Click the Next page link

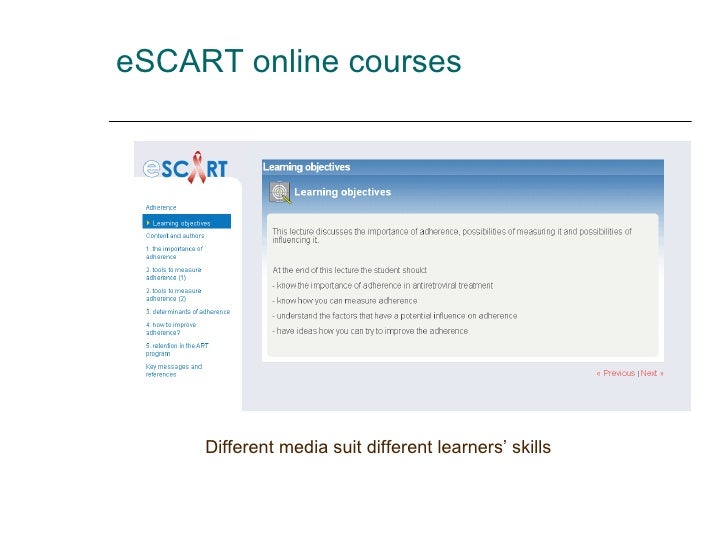[x=652, y=373]
